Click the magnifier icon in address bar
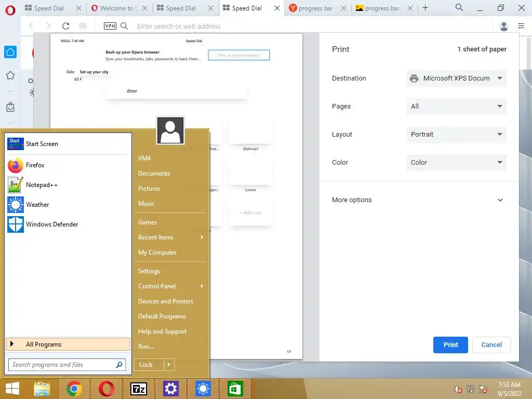 124,26
